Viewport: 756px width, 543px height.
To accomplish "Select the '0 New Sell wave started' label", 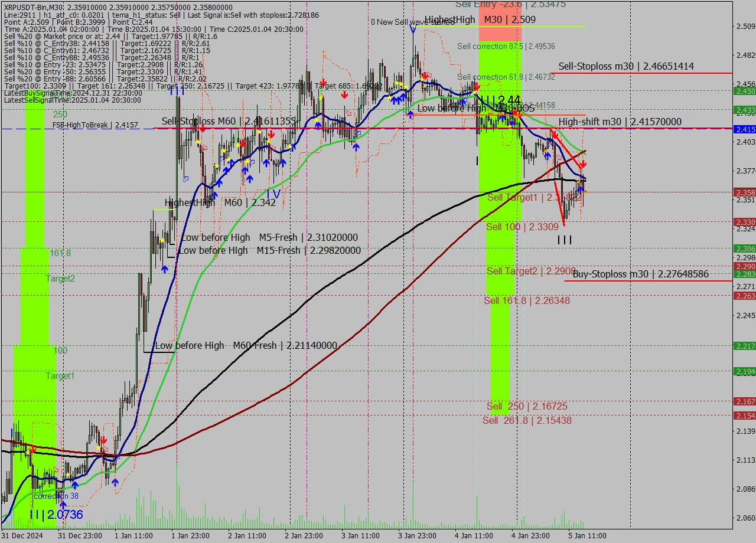I will pos(413,22).
